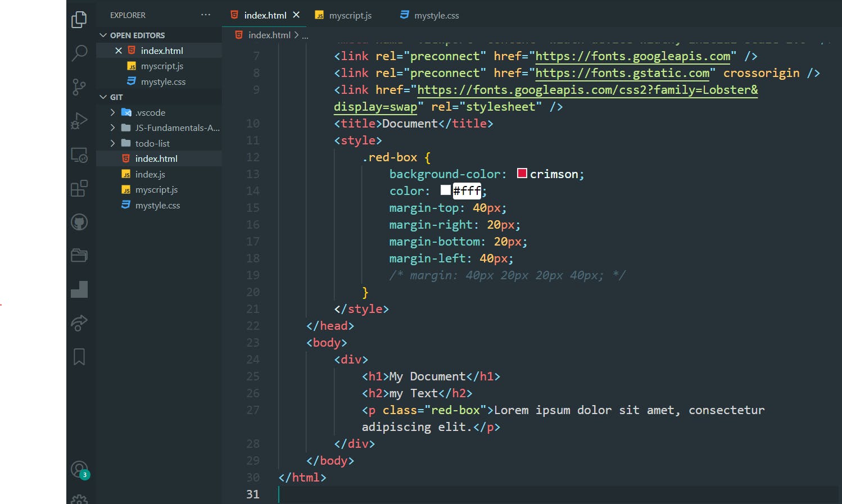Select myscript.js in Open Editors
The image size is (842, 504).
coord(159,66)
